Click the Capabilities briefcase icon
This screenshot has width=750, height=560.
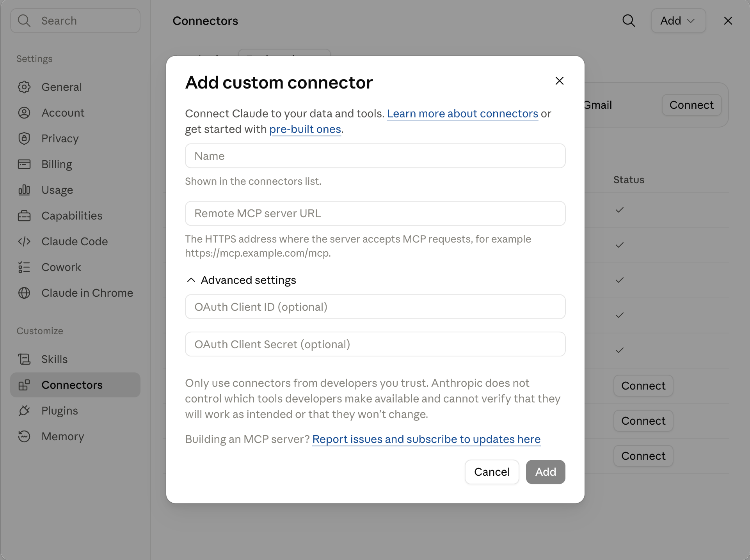point(24,216)
